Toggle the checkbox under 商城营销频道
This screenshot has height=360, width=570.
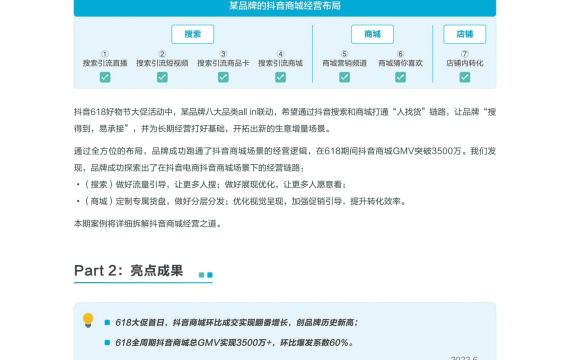click(345, 77)
